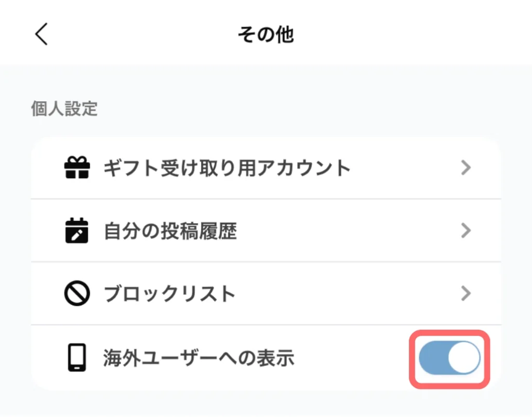Click the smartphone icon
The height and width of the screenshot is (417, 532).
tap(77, 358)
